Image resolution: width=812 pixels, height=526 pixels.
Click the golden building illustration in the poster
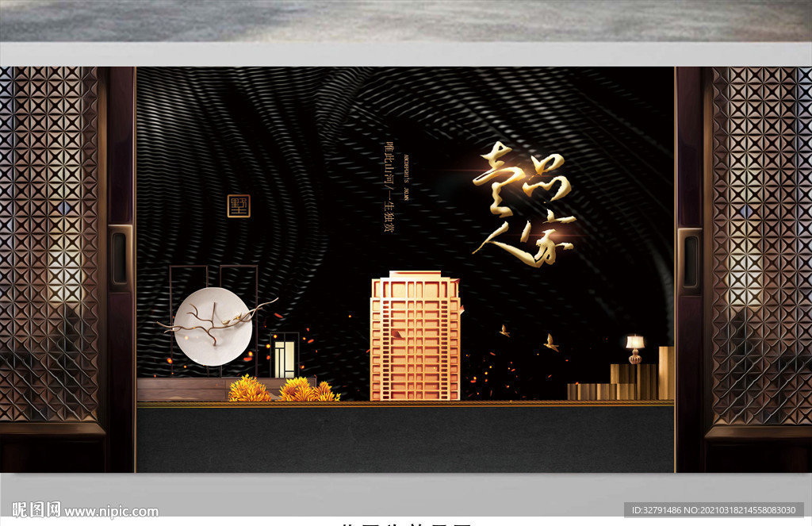[416, 336]
